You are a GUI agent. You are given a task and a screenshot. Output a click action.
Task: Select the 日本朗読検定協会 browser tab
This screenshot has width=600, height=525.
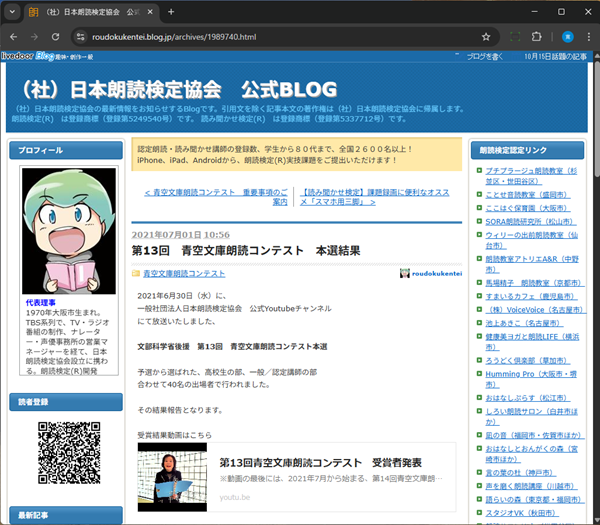pos(85,11)
